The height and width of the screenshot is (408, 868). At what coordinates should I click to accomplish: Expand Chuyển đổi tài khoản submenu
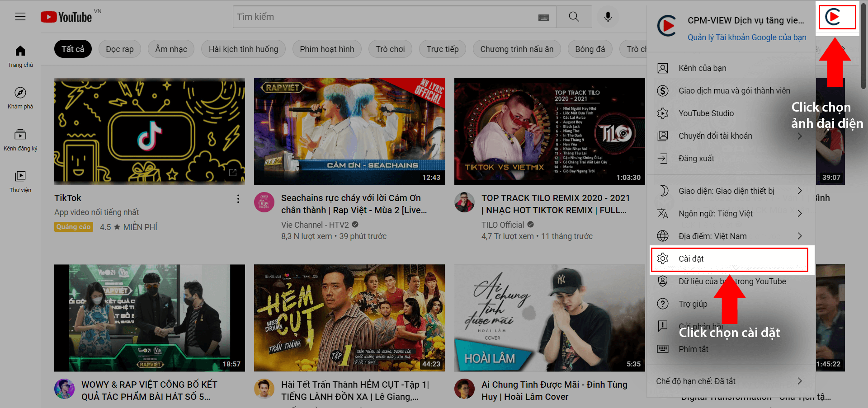click(731, 136)
